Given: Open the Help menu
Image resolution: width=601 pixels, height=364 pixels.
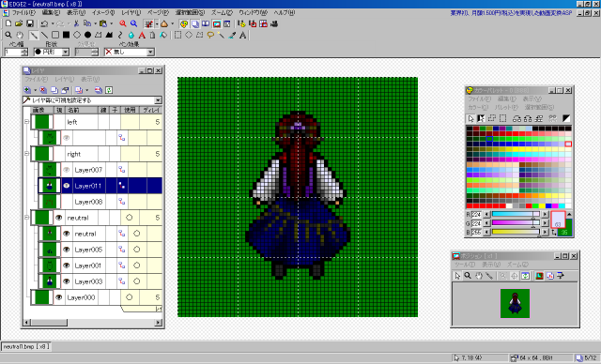Looking at the screenshot, I should tap(284, 12).
